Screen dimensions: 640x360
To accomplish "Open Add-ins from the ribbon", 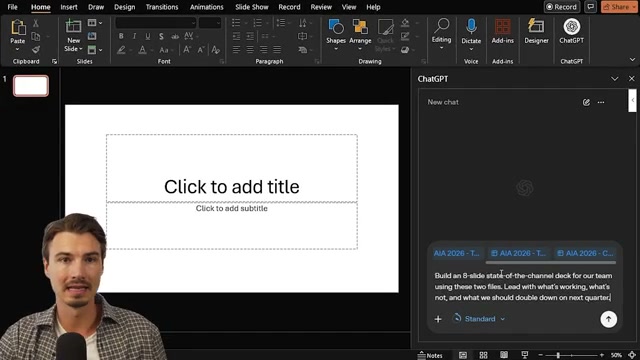I will [502, 31].
